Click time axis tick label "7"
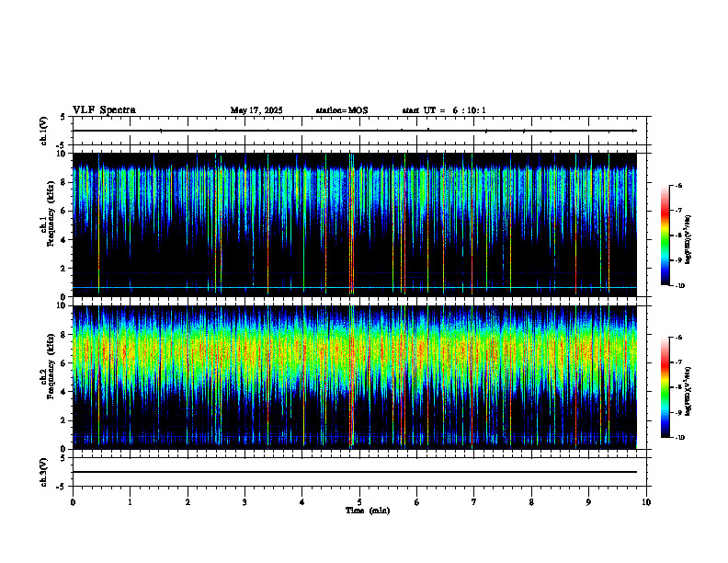The height and width of the screenshot is (563, 728). 474,502
